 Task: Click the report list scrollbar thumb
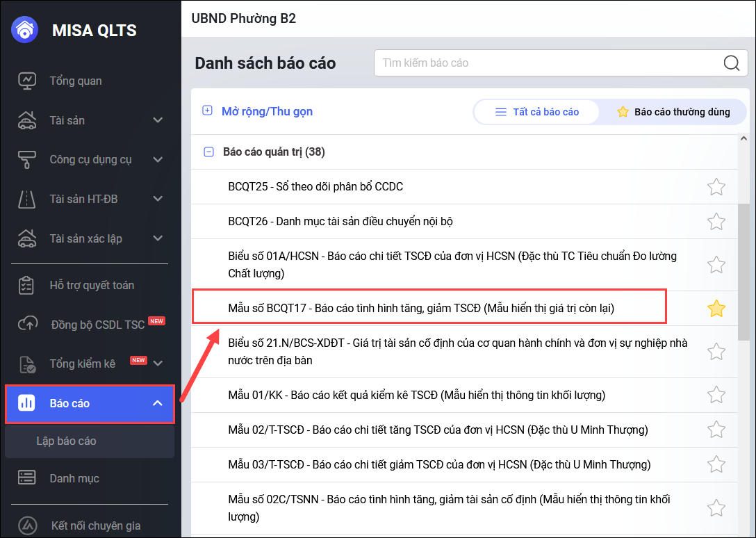(x=743, y=272)
